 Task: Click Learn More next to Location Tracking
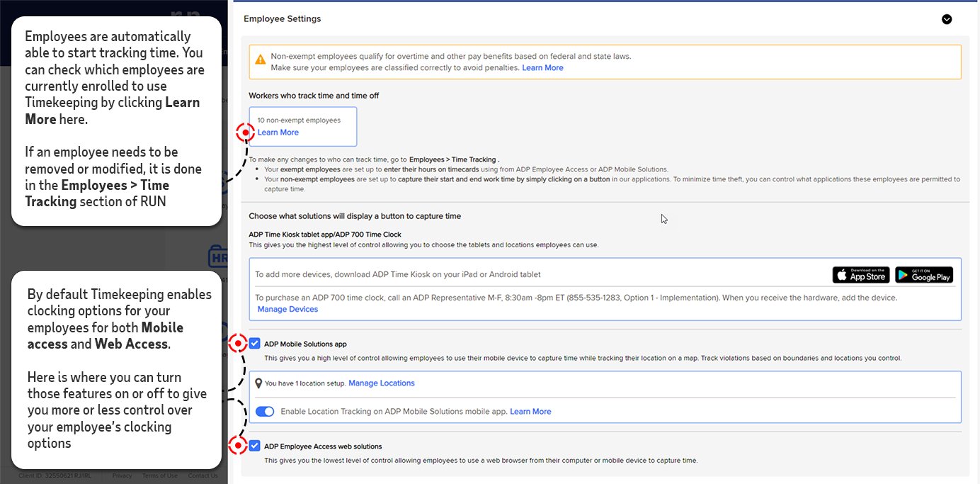coord(530,411)
